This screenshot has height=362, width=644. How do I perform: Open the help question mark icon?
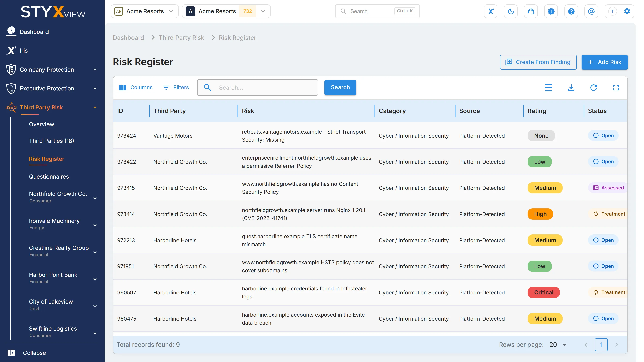(571, 11)
